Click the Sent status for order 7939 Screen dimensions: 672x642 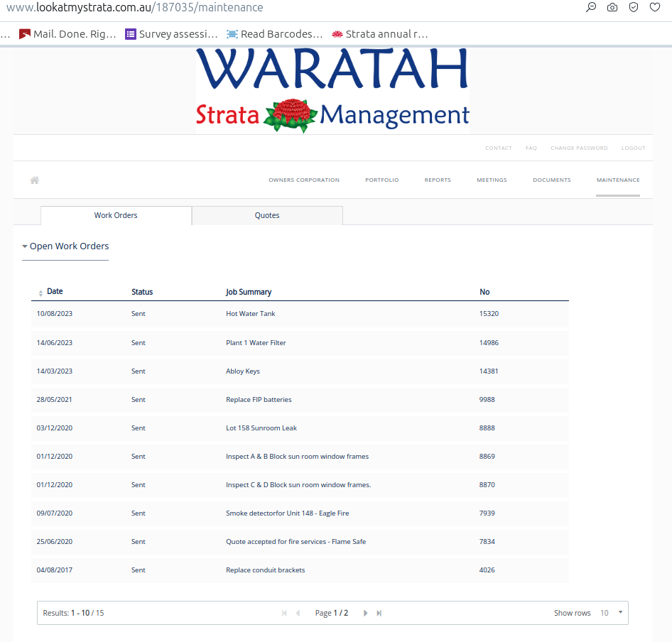138,513
